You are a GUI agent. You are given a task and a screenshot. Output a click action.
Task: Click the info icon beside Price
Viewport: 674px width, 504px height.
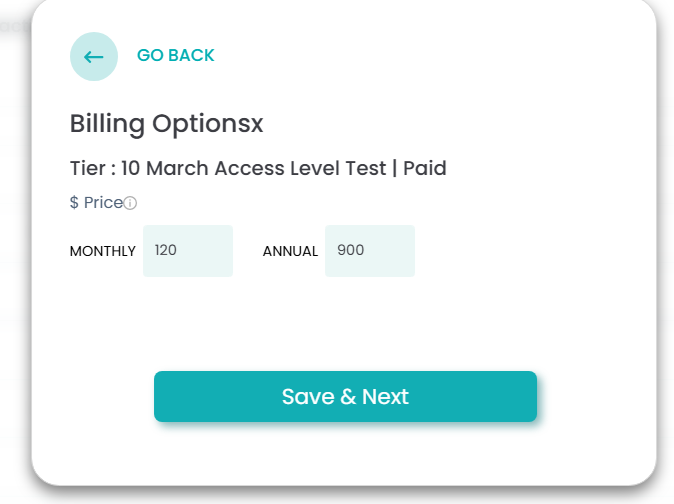[x=130, y=203]
